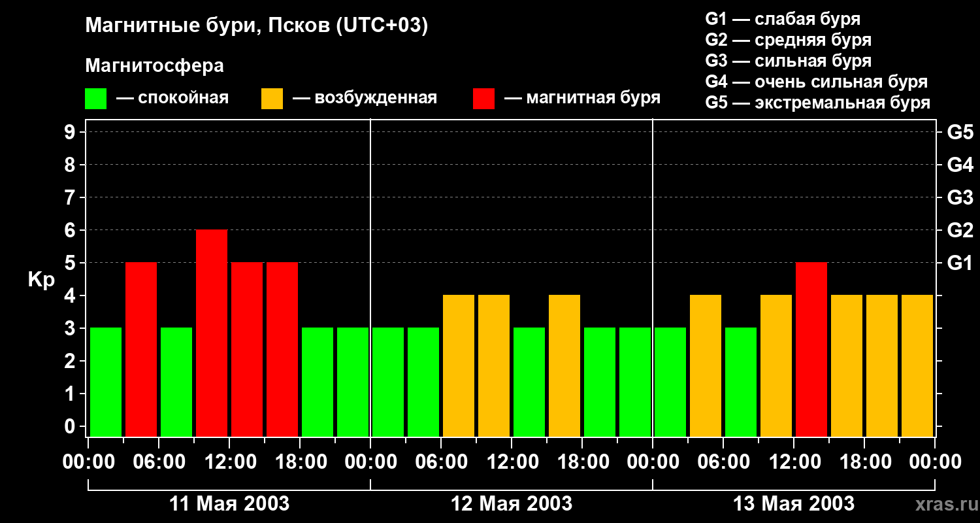Click the orange "возбужденная" legend swatch
Image resolution: width=980 pixels, height=523 pixels.
(x=272, y=99)
